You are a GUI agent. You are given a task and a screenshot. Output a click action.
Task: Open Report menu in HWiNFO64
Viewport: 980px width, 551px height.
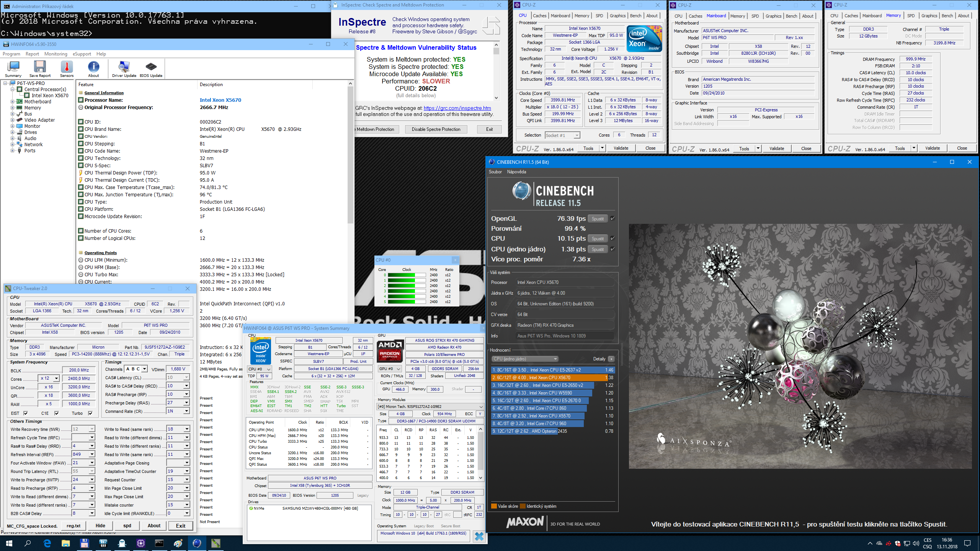[x=32, y=54]
